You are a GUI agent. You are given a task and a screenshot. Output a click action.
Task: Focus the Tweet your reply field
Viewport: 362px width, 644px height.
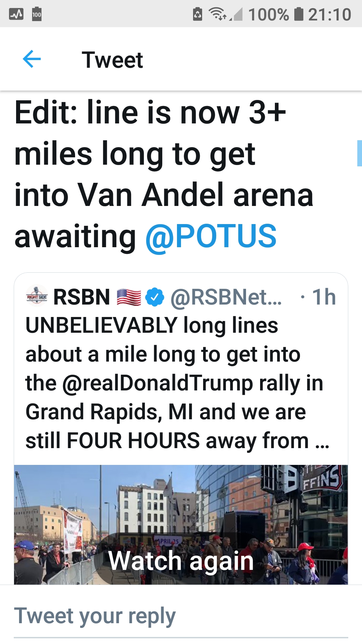pyautogui.click(x=181, y=616)
